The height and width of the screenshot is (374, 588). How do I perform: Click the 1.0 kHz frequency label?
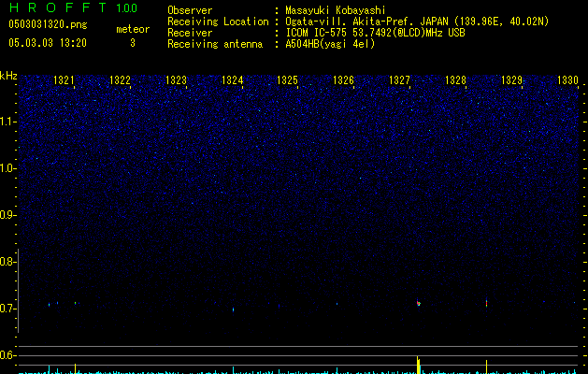[7, 168]
